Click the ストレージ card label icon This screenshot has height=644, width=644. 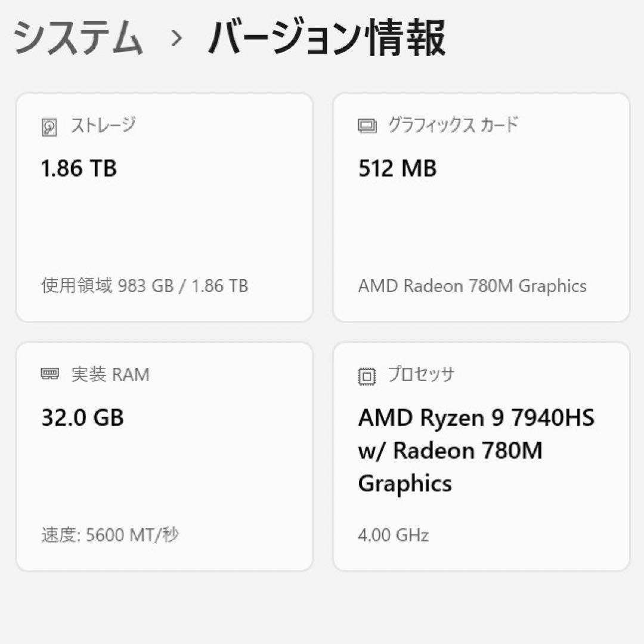coord(48,126)
